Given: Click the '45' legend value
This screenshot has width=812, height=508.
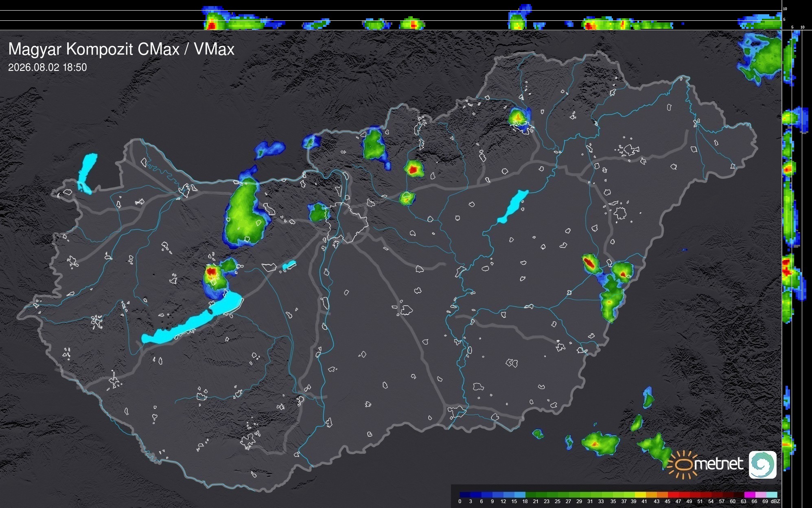Looking at the screenshot, I should 668,501.
